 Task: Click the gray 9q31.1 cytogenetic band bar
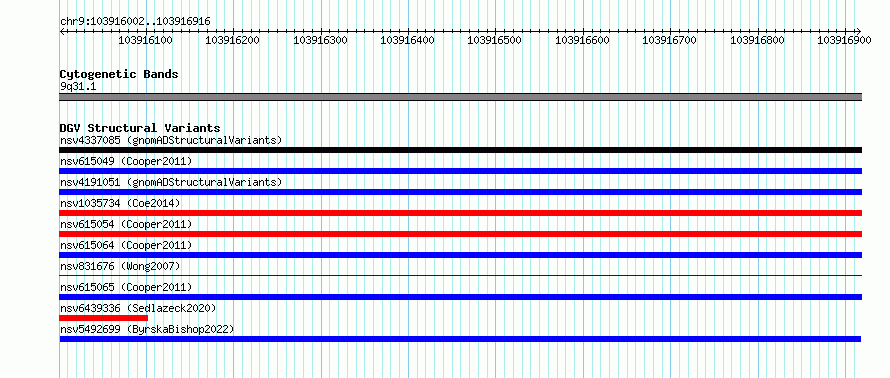point(460,97)
